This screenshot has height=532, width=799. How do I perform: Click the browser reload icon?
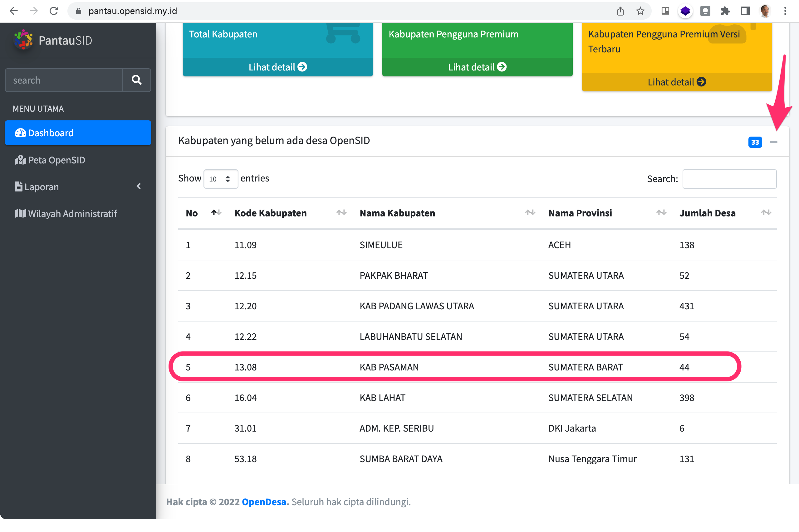pos(54,11)
